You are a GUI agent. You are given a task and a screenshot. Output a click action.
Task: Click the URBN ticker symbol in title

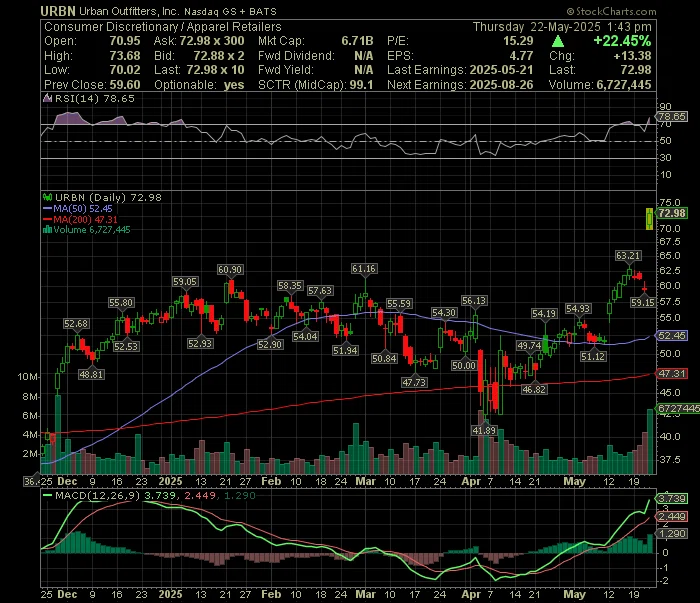click(58, 11)
